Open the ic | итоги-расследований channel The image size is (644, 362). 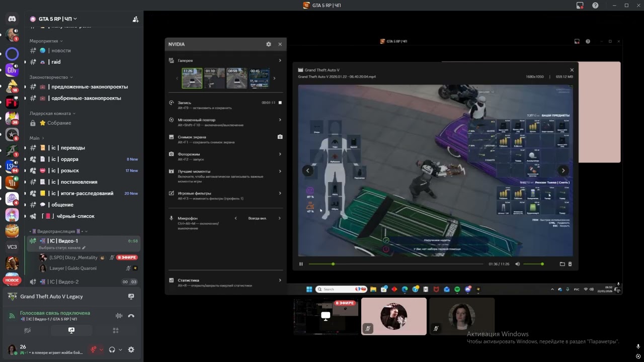[x=83, y=193]
